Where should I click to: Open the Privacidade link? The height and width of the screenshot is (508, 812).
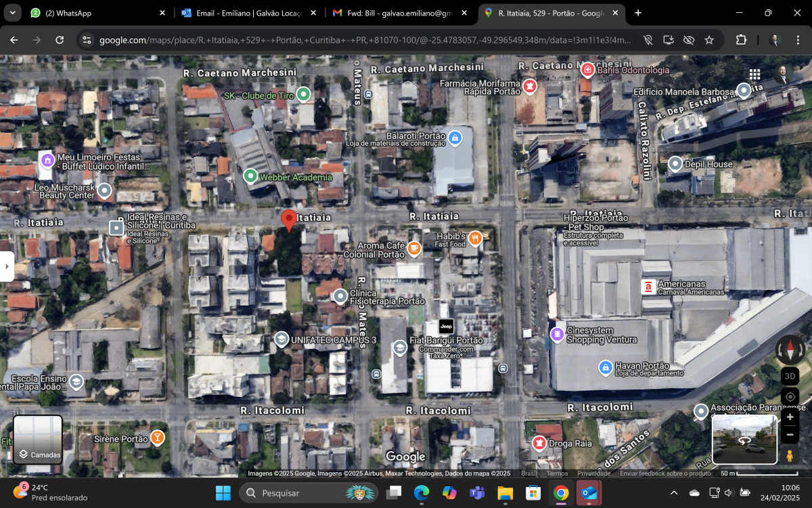593,473
